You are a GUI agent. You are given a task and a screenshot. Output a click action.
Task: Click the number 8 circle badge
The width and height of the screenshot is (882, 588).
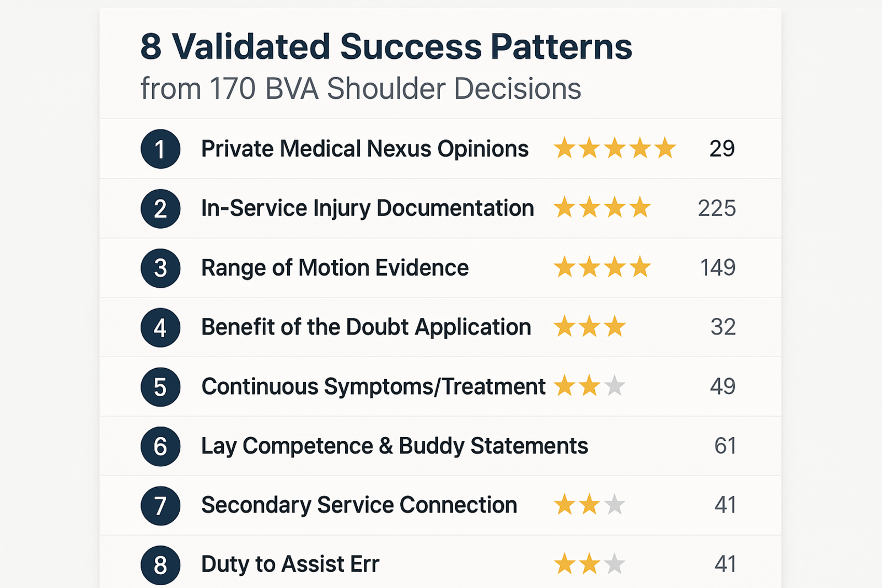tap(160, 565)
